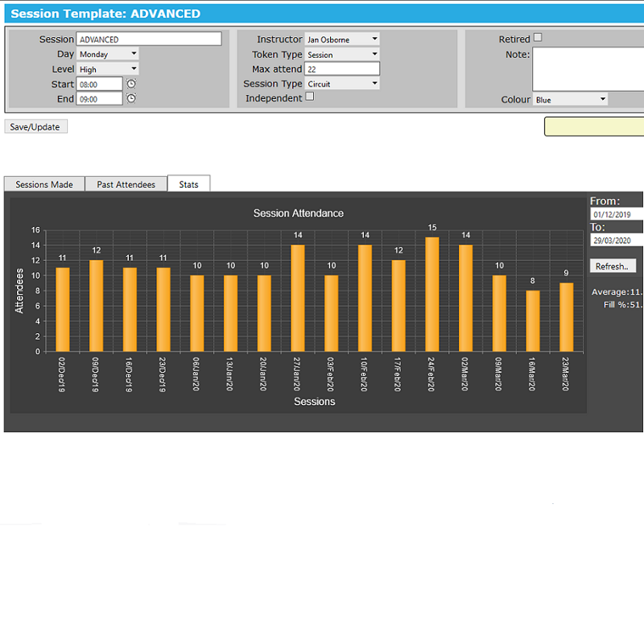The width and height of the screenshot is (644, 644).
Task: Focus the Max attend input field
Action: click(341, 69)
